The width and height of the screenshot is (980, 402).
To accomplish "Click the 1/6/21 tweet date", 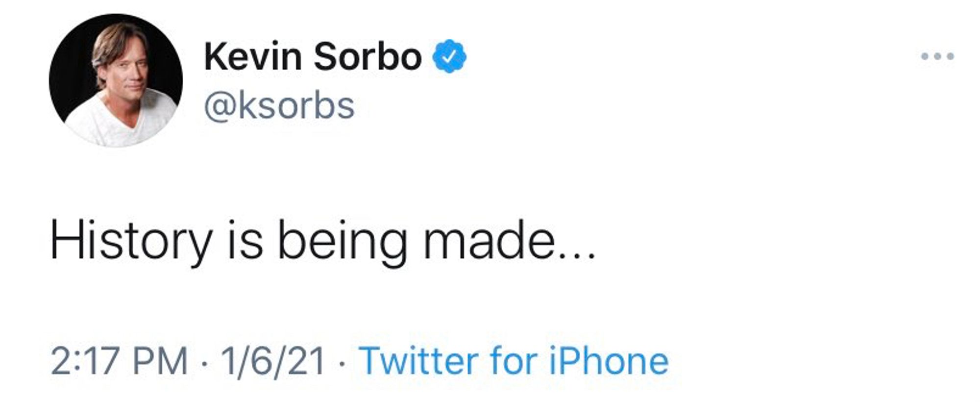I will click(x=273, y=361).
